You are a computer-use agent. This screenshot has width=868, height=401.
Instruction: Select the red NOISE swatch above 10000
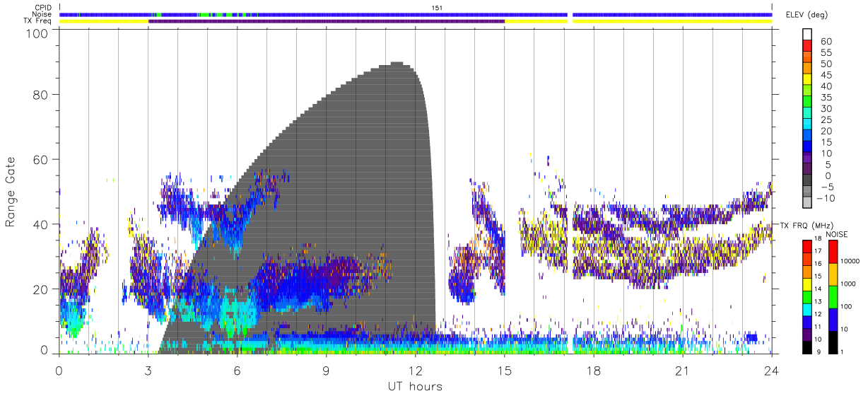[833, 252]
